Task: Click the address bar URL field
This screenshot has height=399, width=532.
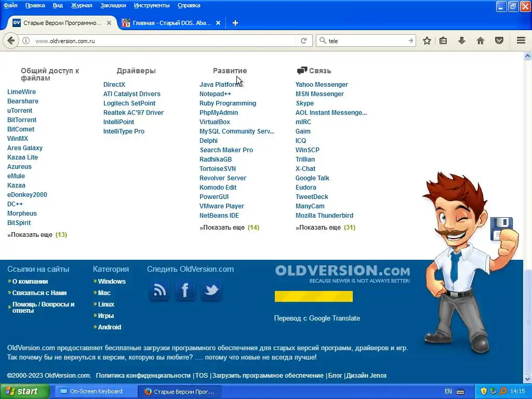Action: pyautogui.click(x=165, y=41)
